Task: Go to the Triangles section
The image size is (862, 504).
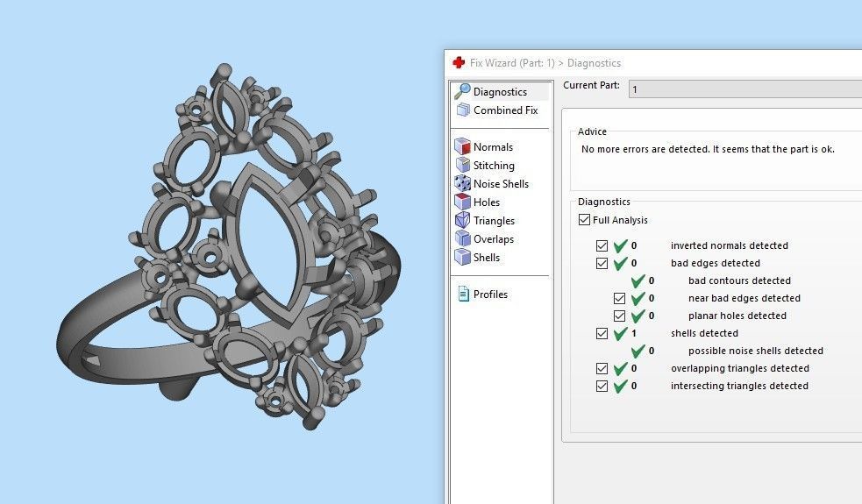Action: coord(494,220)
